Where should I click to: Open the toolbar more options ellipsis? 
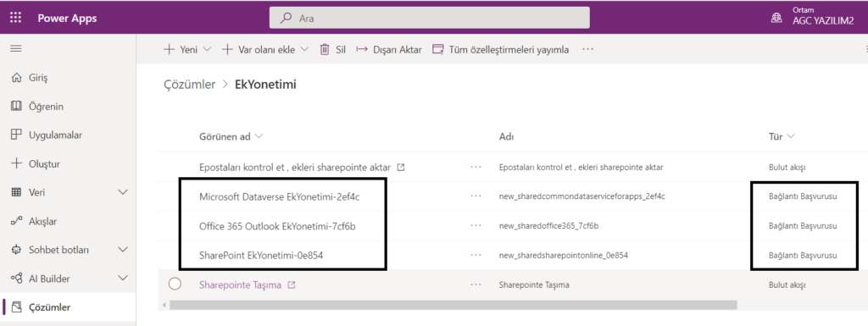tap(587, 49)
